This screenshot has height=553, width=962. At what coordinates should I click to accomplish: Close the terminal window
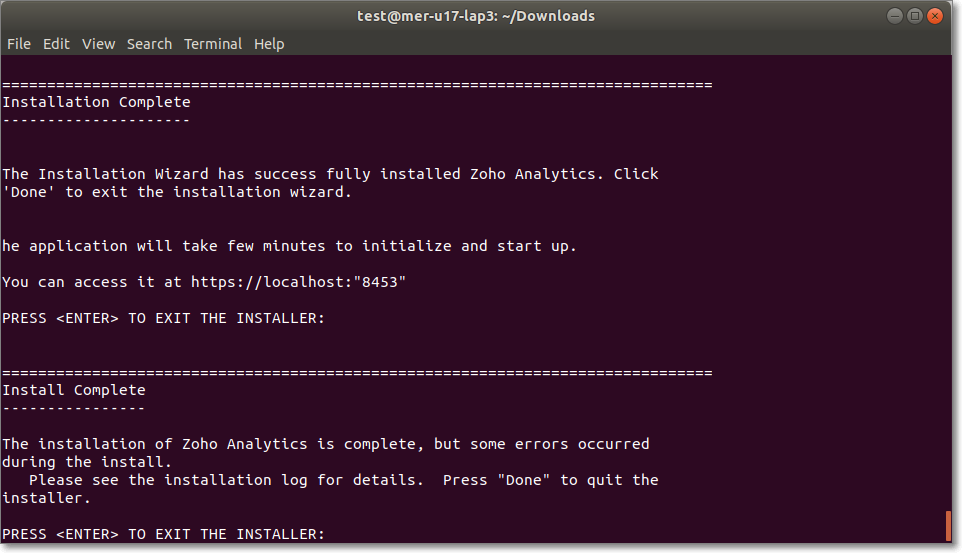point(936,16)
